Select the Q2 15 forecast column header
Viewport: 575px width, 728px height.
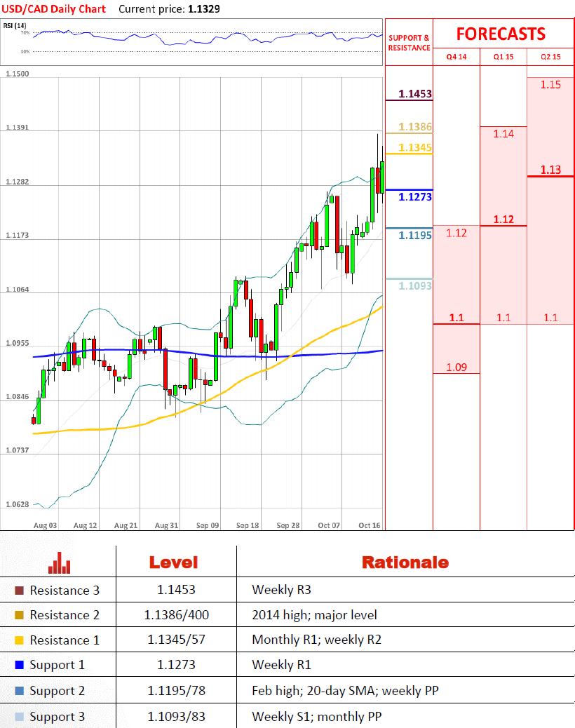550,57
